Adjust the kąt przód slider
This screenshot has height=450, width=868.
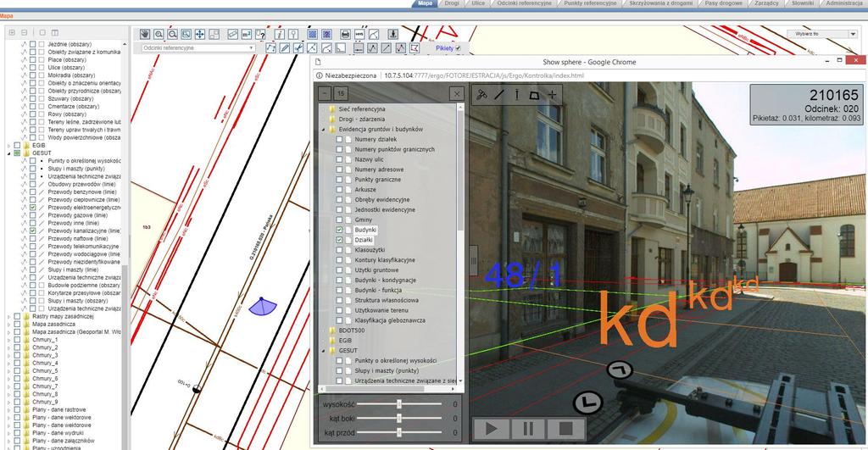click(399, 432)
